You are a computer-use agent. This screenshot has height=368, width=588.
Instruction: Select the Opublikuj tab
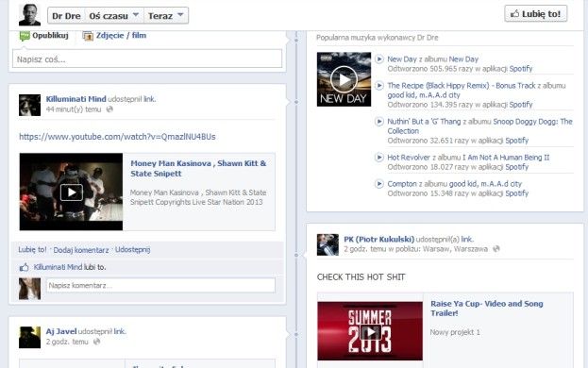click(x=50, y=36)
